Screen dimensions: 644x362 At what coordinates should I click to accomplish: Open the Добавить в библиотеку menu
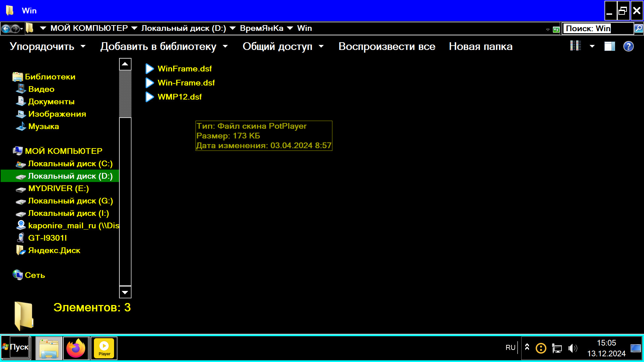[x=164, y=46]
